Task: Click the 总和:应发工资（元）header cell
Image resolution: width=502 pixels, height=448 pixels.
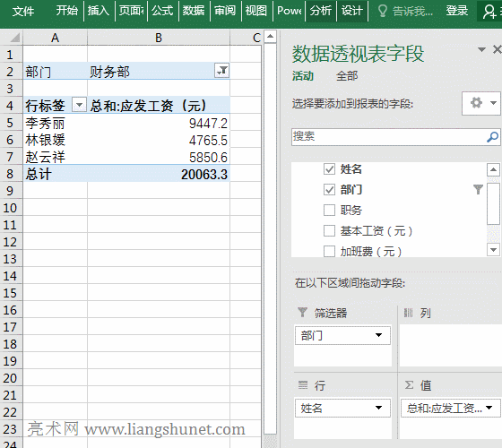Action: coord(159,106)
